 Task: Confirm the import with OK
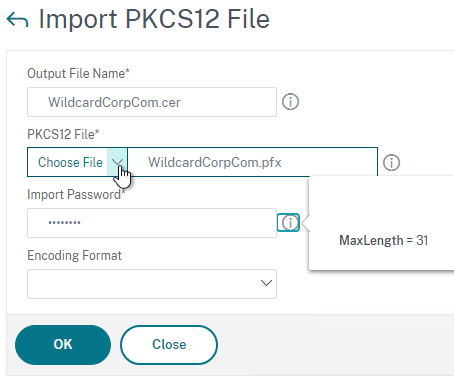[x=63, y=345]
